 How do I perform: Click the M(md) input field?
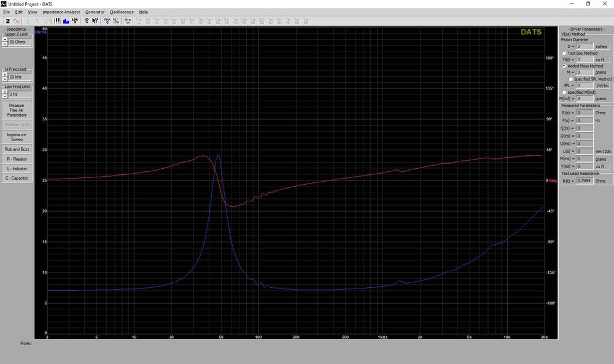coord(585,99)
